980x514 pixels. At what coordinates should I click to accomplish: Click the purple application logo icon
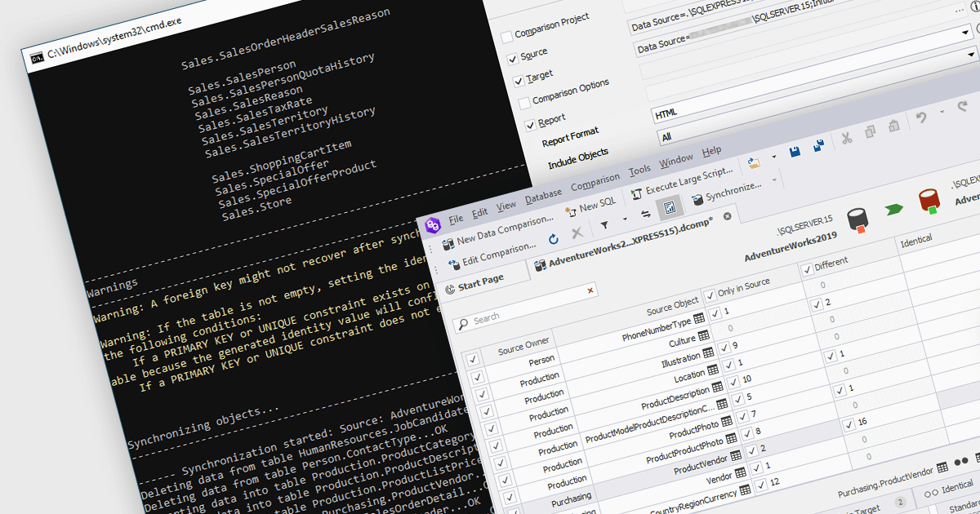tap(432, 225)
